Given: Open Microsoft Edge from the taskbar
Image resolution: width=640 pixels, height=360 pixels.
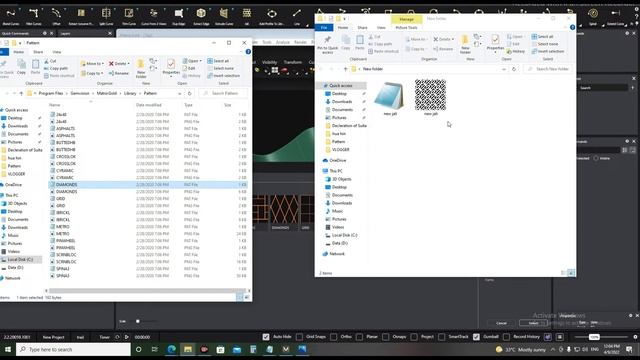Looking at the screenshot, I should click(171, 349).
